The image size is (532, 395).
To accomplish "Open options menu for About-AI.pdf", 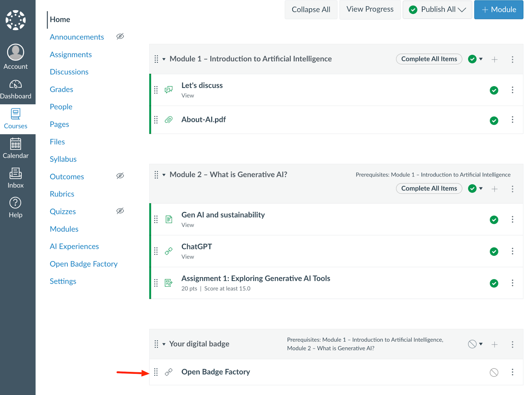I will (512, 120).
